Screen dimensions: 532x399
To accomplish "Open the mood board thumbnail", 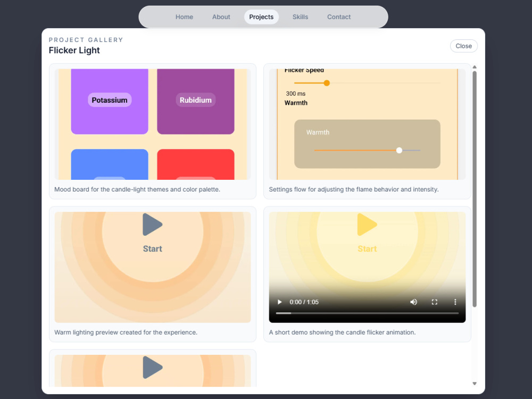I will pos(153,124).
